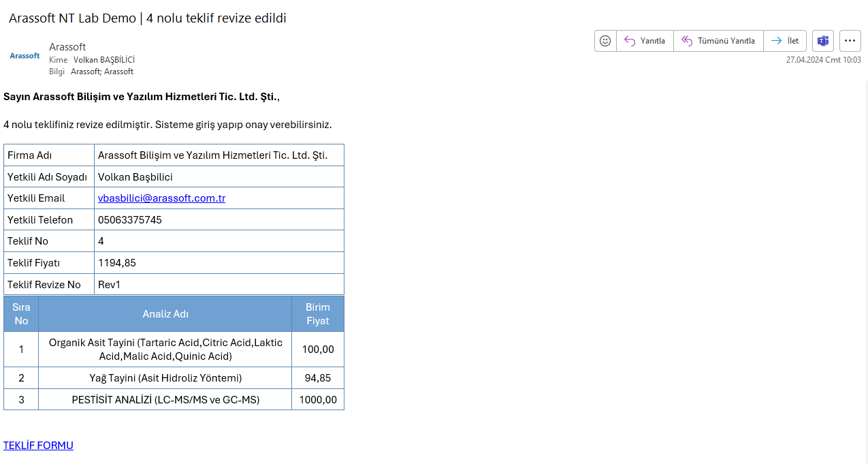This screenshot has height=464, width=868.
Task: Click the Arassoft sender logo
Action: click(x=25, y=56)
